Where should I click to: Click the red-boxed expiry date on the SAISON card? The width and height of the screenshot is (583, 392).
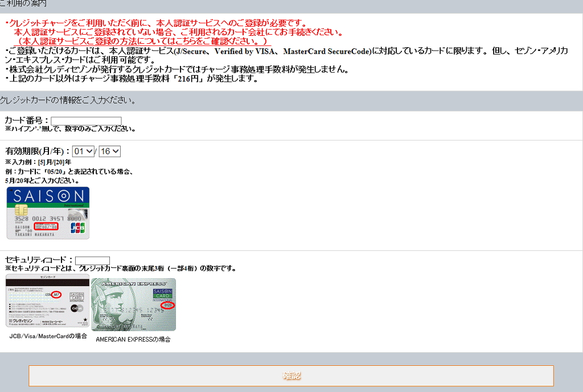click(x=46, y=226)
